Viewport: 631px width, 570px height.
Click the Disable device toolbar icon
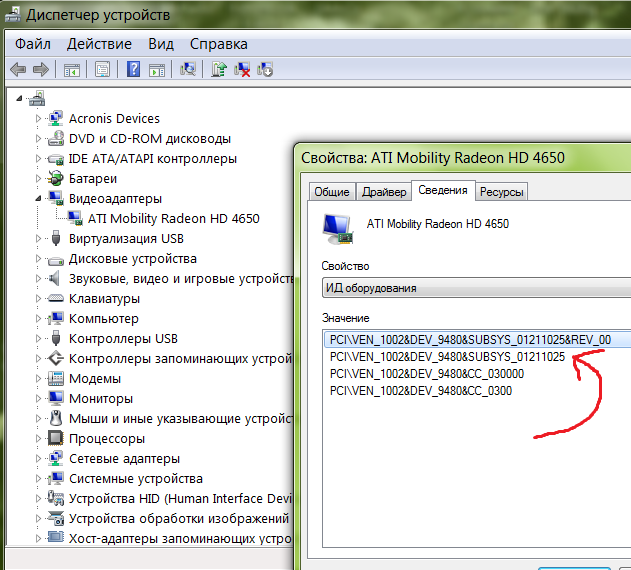pos(265,69)
